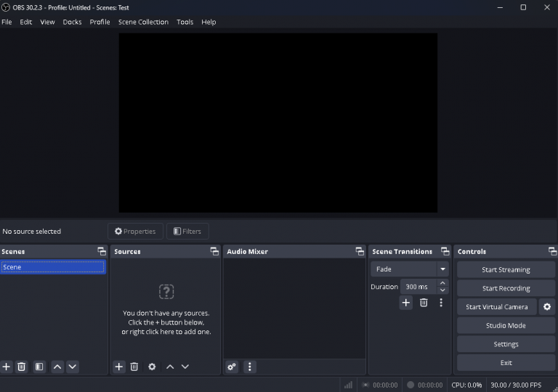The image size is (558, 392).
Task: Move source down arrow in Sources dock
Action: coord(185,367)
